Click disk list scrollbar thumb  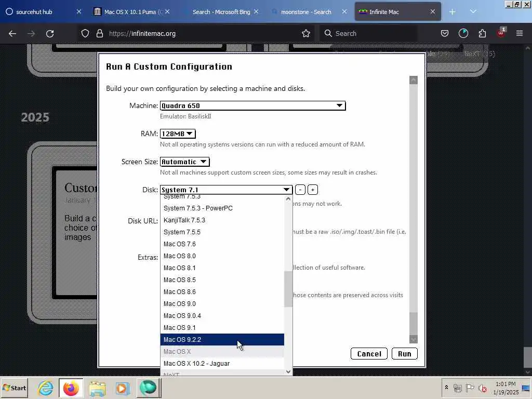(288, 289)
